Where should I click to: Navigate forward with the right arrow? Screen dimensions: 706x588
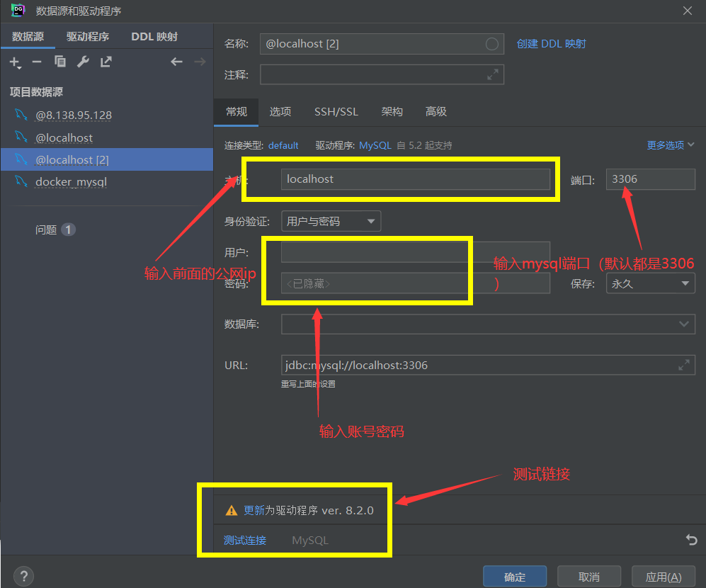pos(200,62)
